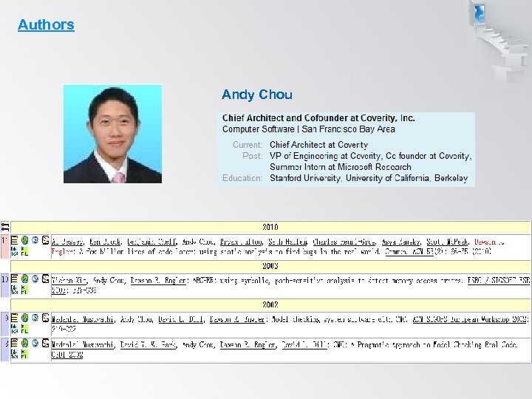The width and height of the screenshot is (532, 399).
Task: Click 'Summer Intern at Microsoft Research' text
Action: coord(341,167)
